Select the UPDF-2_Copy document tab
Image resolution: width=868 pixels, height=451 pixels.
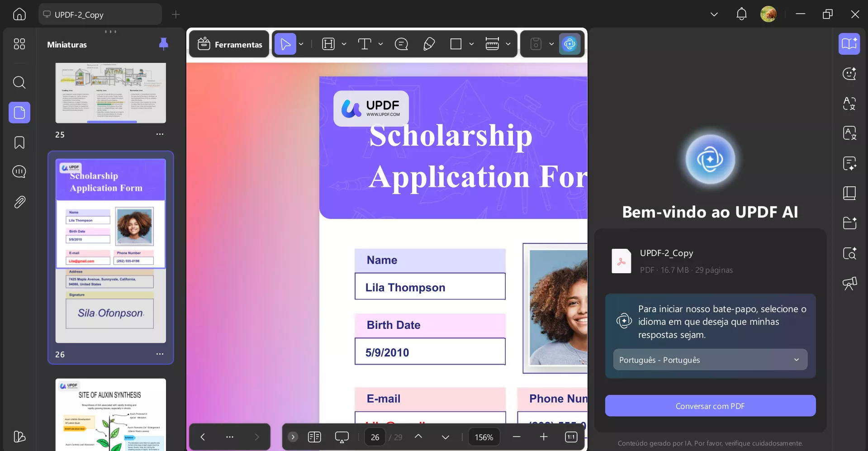coord(100,14)
